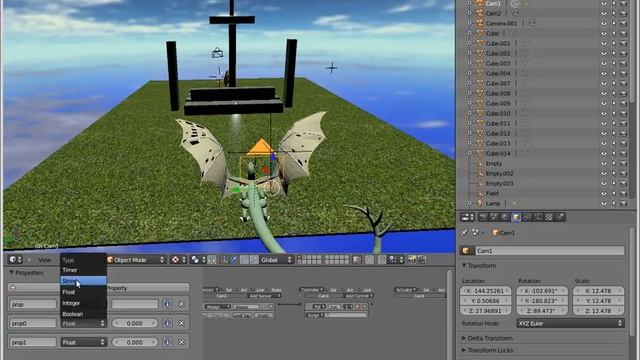Expand the Lamp tree node
The height and width of the screenshot is (360, 640).
click(x=469, y=203)
